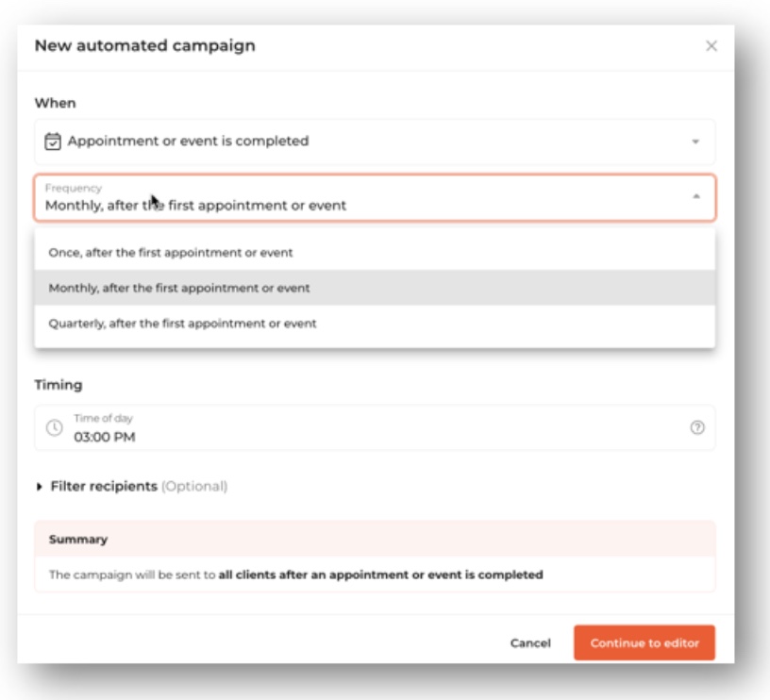Viewport: 770px width, 700px height.
Task: Click the "Appointment or event is completed" text
Action: [188, 142]
